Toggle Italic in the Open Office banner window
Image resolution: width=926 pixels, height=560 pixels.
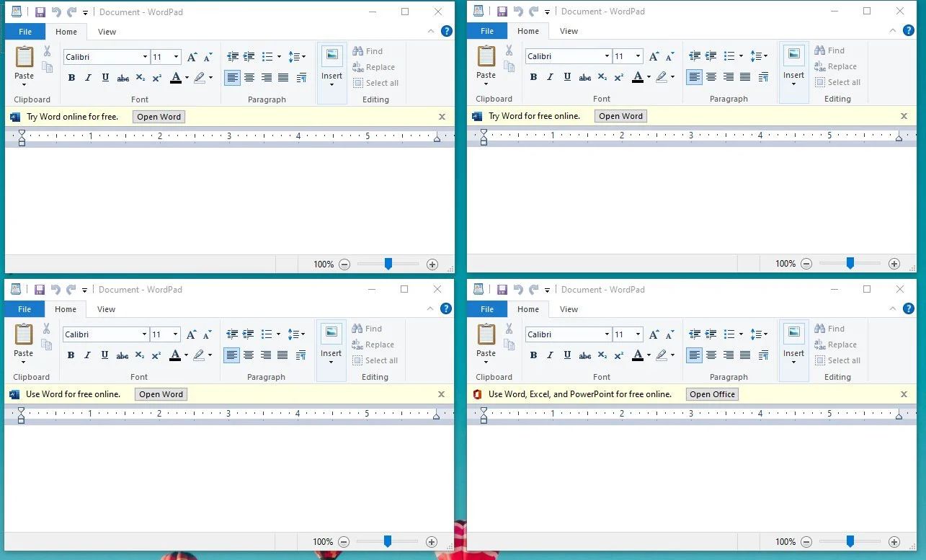click(x=551, y=355)
